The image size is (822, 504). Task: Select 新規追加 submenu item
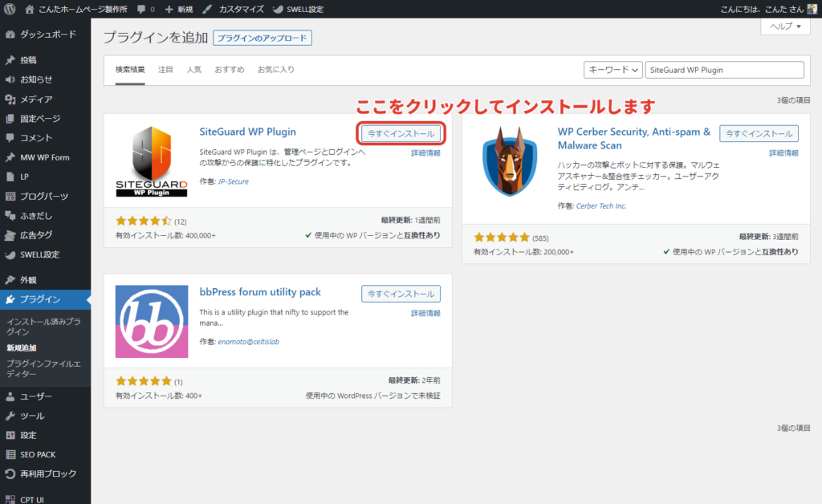(x=22, y=348)
